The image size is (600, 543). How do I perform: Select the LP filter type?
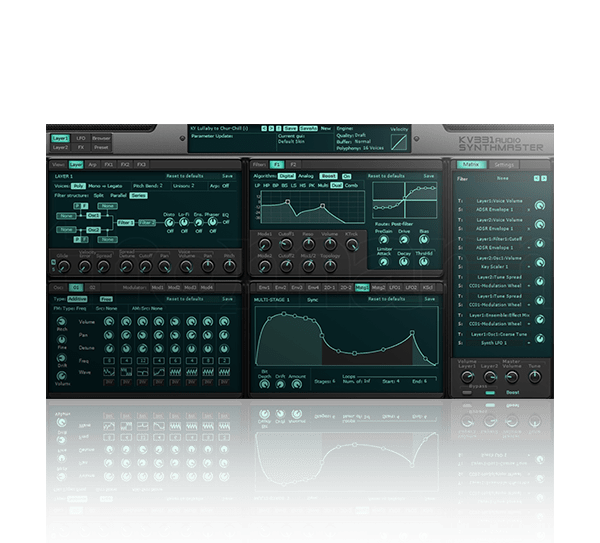[257, 185]
